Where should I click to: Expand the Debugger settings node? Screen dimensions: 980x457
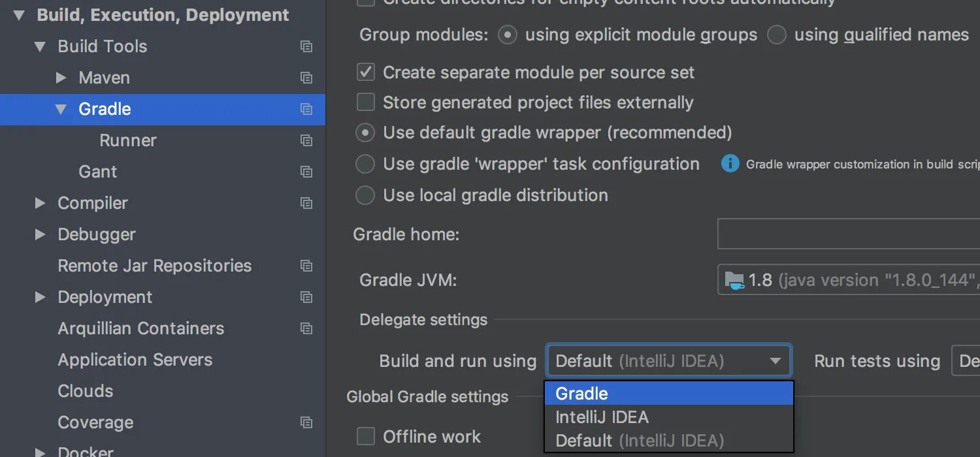tap(41, 234)
